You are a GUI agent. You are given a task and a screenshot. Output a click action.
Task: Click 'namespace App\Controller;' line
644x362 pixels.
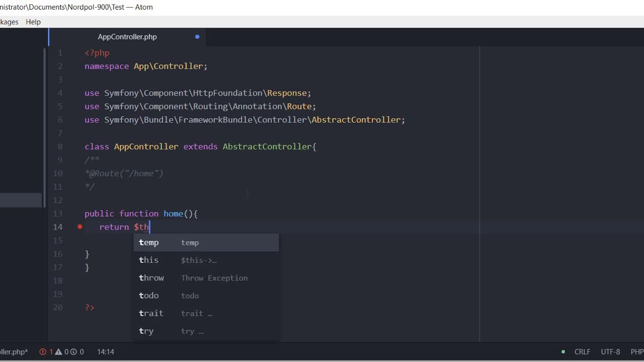pyautogui.click(x=146, y=66)
